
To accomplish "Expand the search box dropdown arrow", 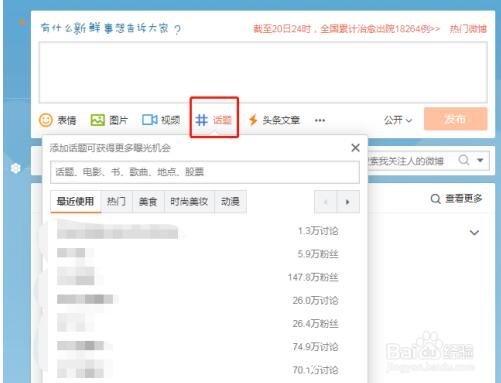I will pyautogui.click(x=480, y=160).
